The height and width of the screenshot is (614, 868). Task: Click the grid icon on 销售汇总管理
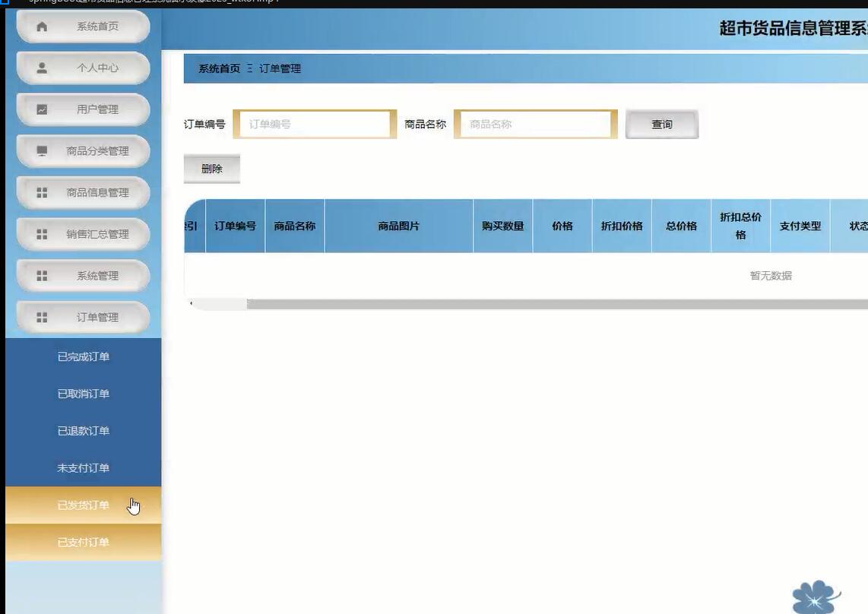pos(42,234)
